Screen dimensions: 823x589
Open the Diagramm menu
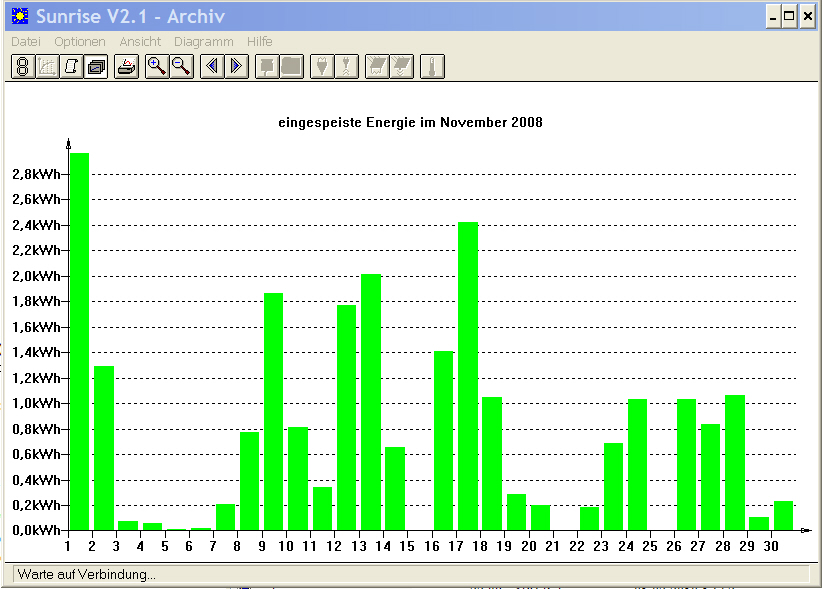click(x=204, y=41)
